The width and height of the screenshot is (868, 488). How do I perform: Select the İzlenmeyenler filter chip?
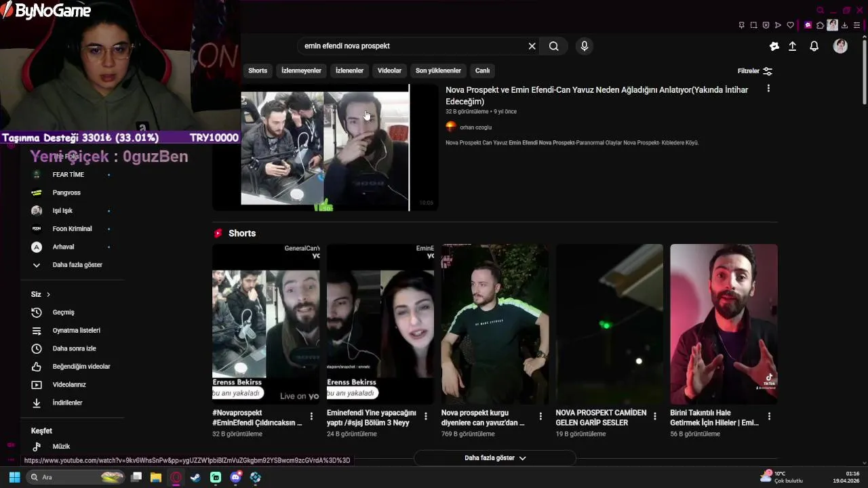[x=301, y=70]
